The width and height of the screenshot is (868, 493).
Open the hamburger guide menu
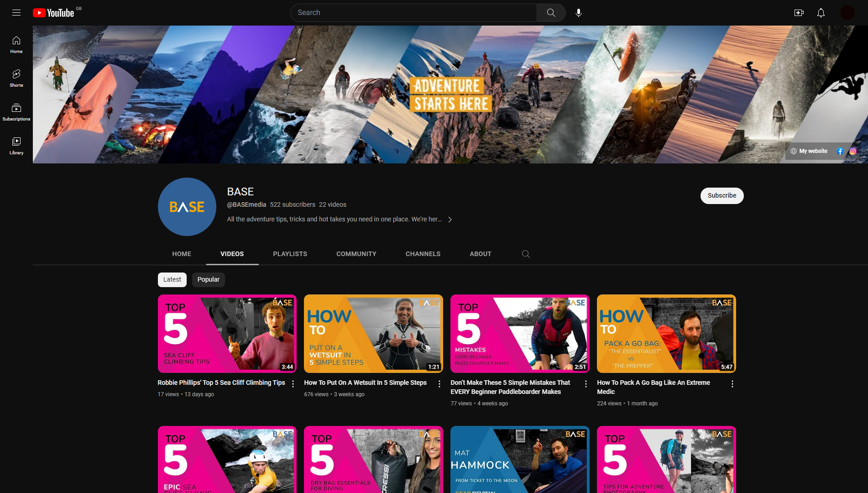(16, 13)
